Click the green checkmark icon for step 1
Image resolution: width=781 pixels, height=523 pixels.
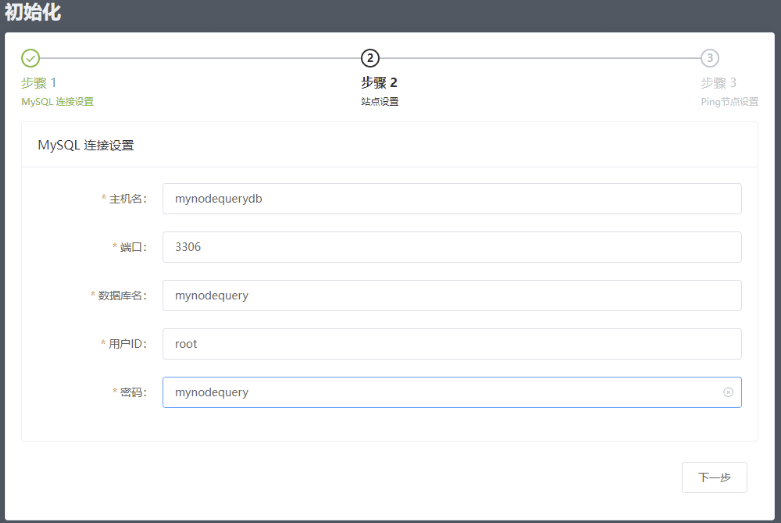(31, 58)
